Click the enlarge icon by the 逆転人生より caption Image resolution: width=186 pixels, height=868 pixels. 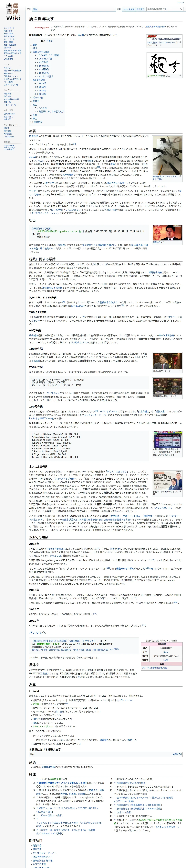pyautogui.click(x=180, y=242)
